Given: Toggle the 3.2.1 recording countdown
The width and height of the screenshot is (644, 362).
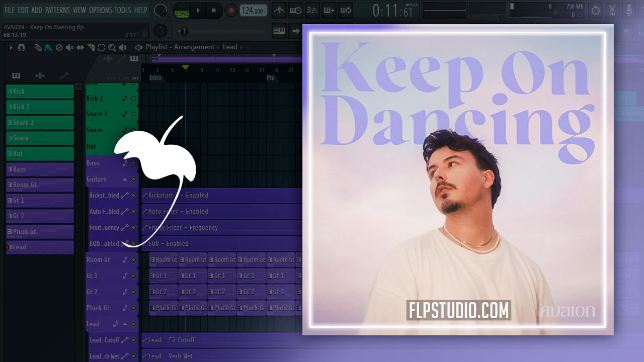Looking at the screenshot, I should click(x=312, y=10).
